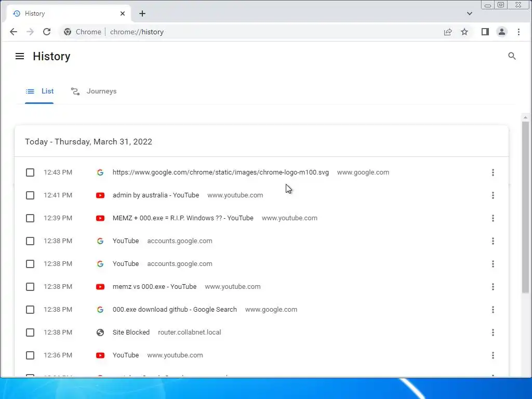The height and width of the screenshot is (399, 532).
Task: Open the profile avatar menu
Action: click(502, 32)
